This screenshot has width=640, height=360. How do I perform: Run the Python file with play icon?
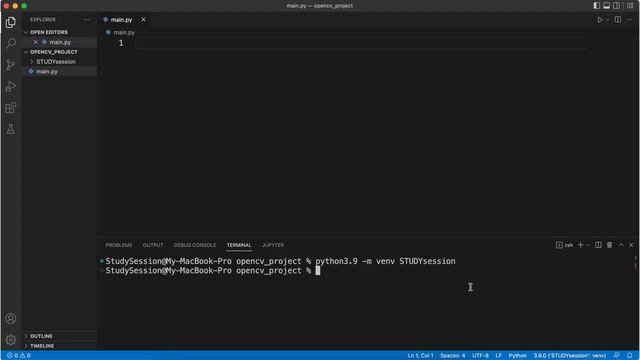click(x=600, y=20)
